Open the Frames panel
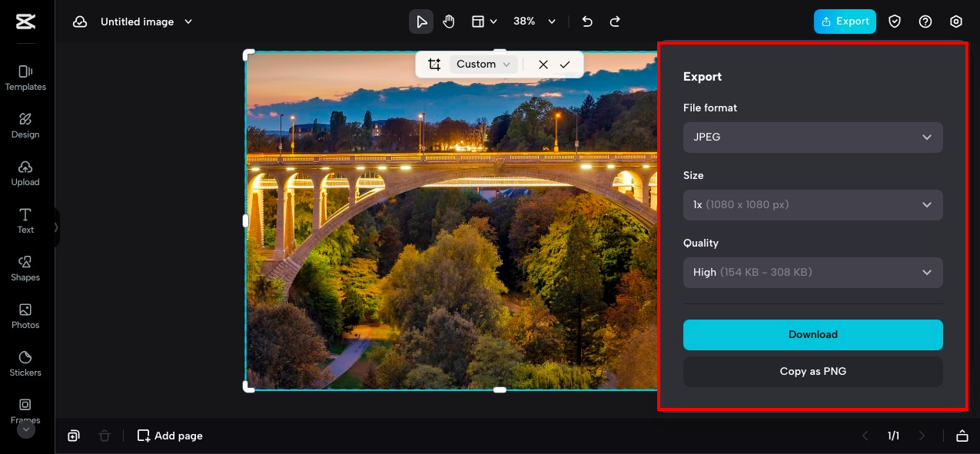Image resolution: width=980 pixels, height=454 pixels. [x=25, y=410]
